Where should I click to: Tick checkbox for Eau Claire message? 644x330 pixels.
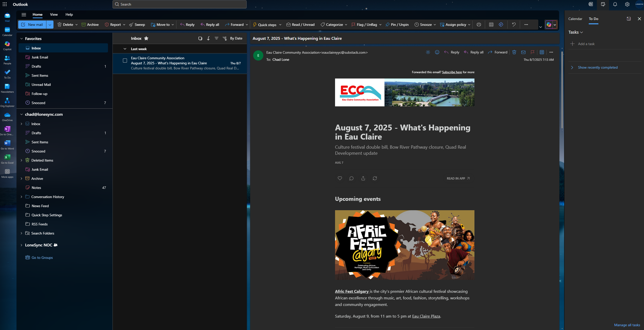click(125, 61)
